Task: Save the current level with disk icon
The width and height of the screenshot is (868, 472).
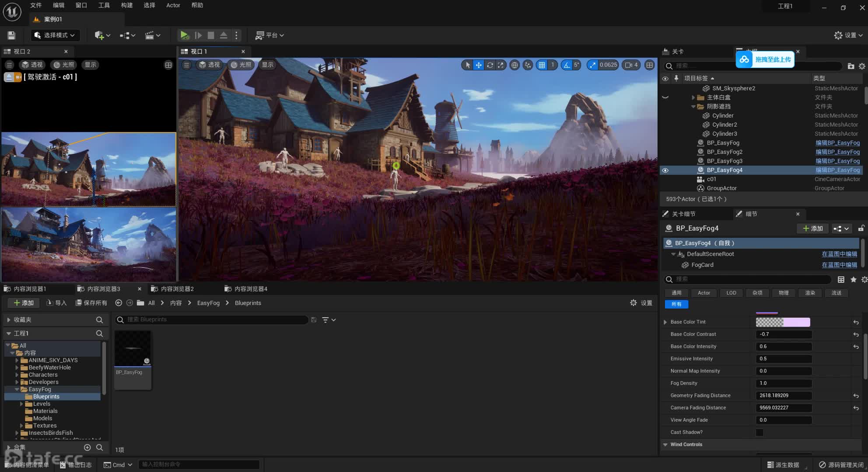Action: coord(11,35)
